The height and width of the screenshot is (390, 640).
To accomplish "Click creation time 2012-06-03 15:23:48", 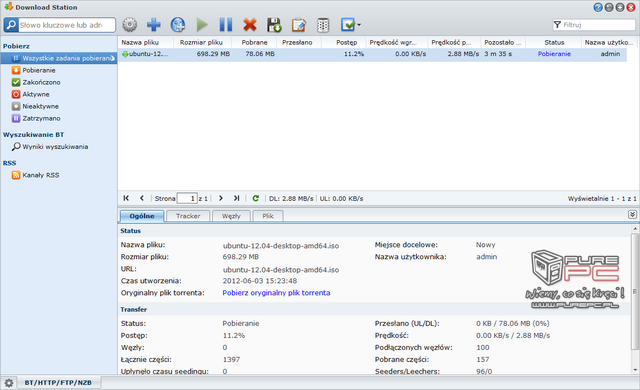I will (x=260, y=281).
